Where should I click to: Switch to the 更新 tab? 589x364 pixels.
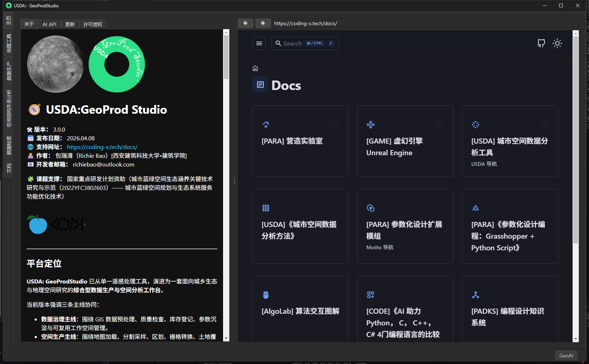(70, 24)
